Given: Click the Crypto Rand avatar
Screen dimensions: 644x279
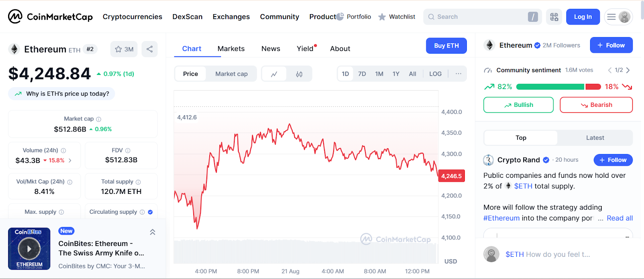Looking at the screenshot, I should click(x=489, y=160).
